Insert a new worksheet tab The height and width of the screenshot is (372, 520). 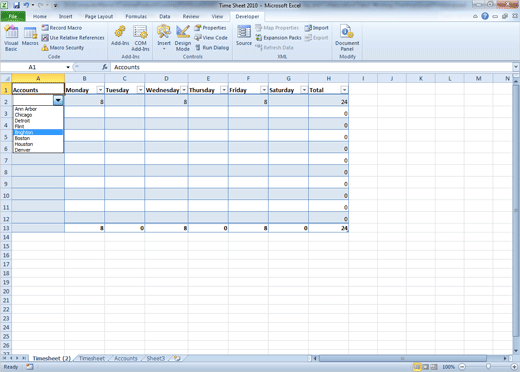(x=177, y=358)
